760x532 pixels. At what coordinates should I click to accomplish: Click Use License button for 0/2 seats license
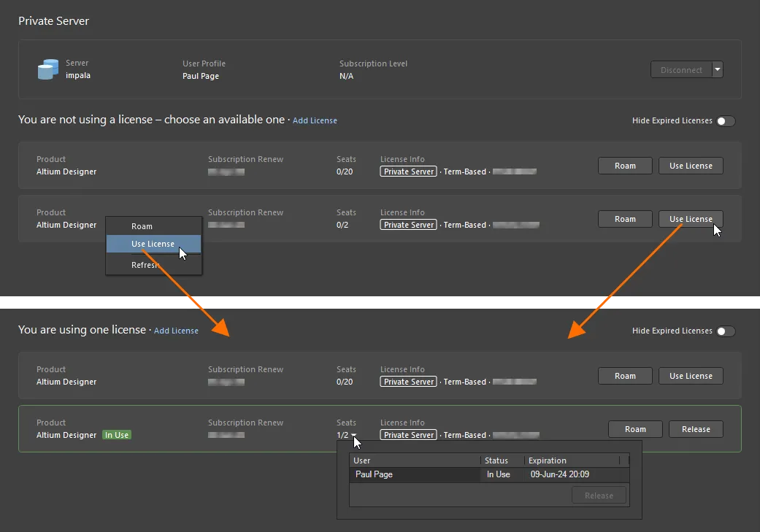click(691, 219)
